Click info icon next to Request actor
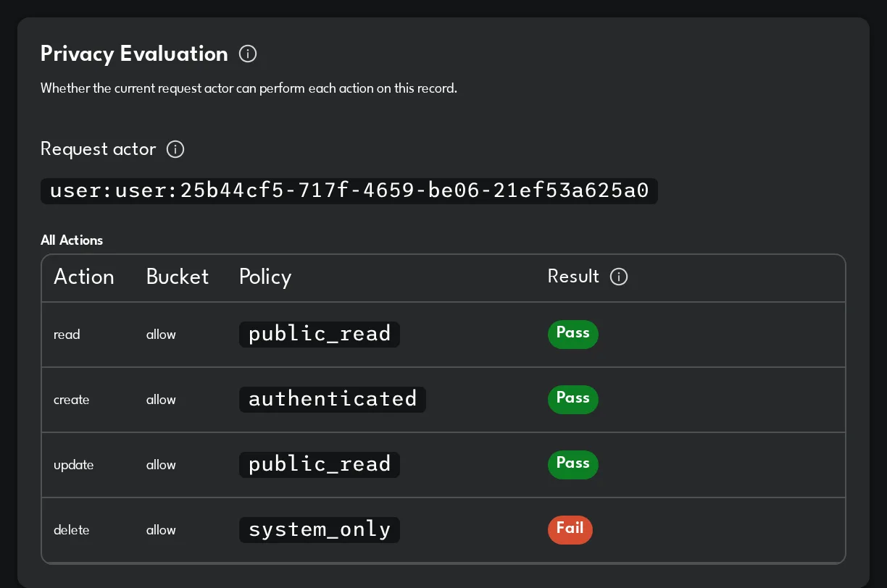The image size is (887, 588). 175,149
